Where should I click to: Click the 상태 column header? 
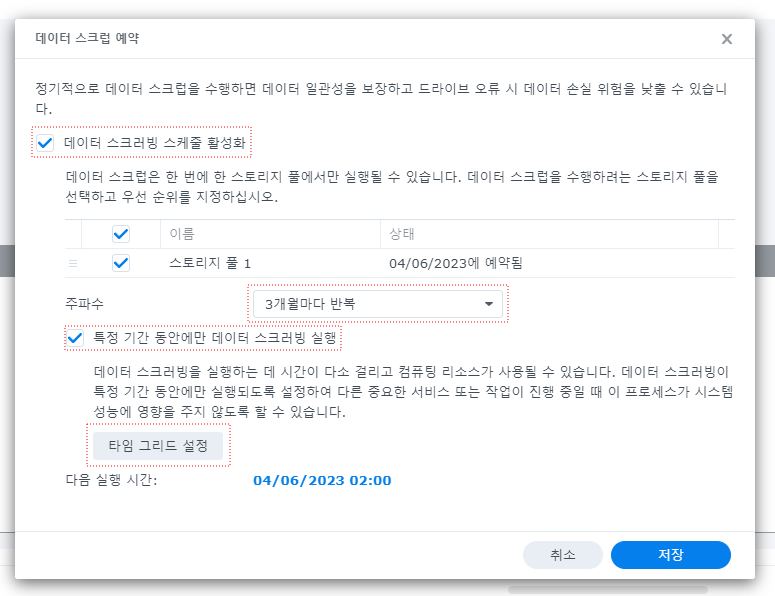click(x=549, y=234)
